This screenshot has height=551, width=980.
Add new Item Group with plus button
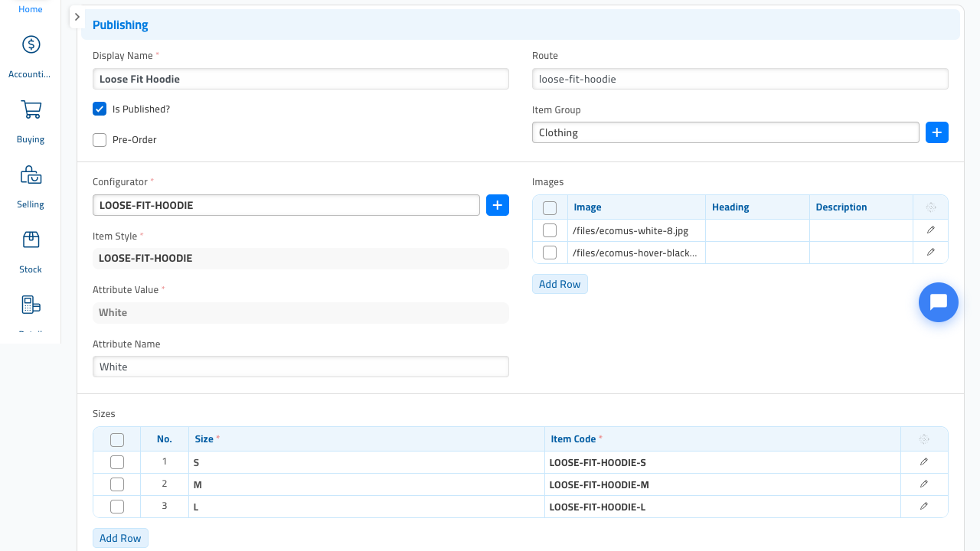(x=937, y=132)
